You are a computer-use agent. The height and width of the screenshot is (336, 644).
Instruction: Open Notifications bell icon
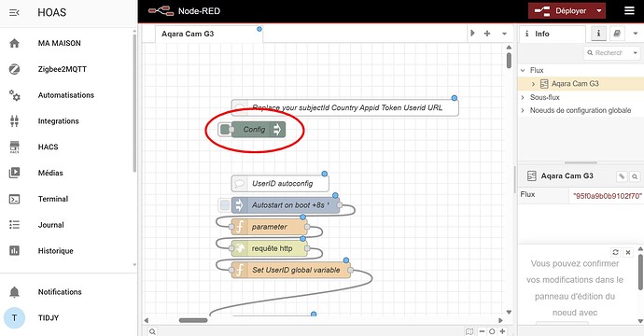tap(14, 292)
